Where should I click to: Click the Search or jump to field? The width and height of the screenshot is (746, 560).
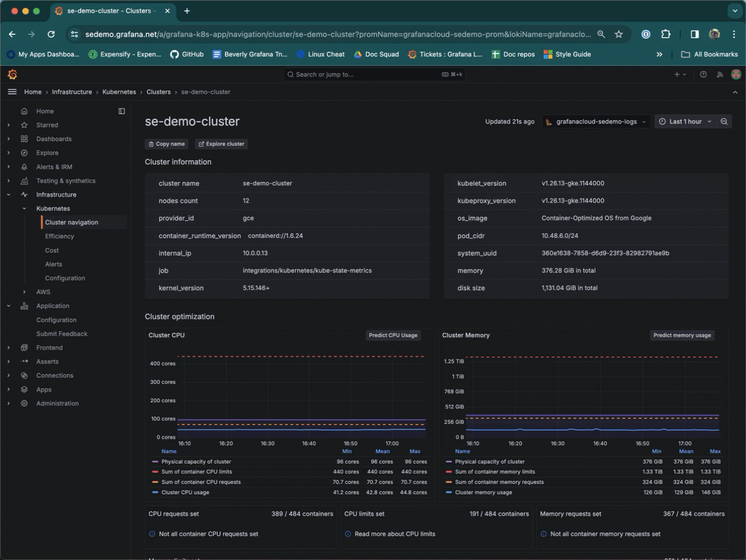(374, 74)
